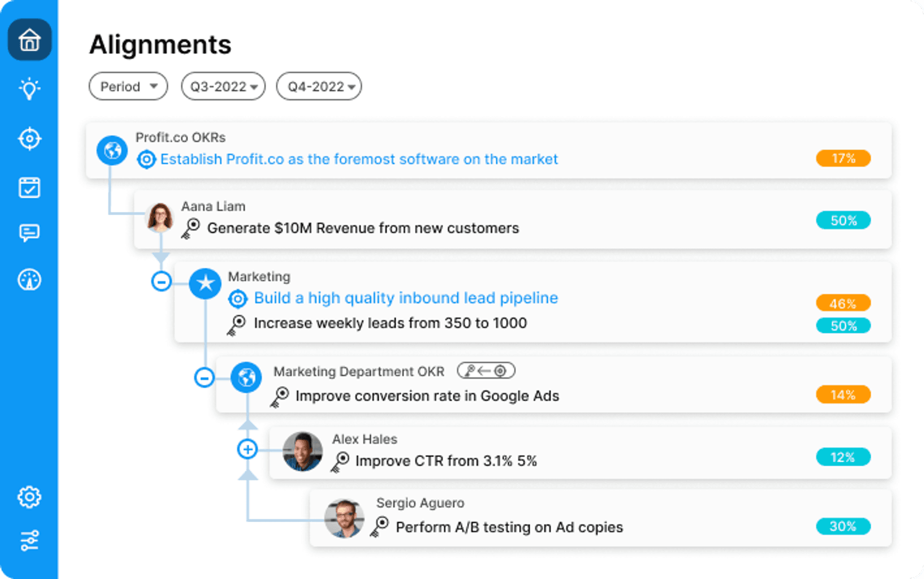The width and height of the screenshot is (924, 579).
Task: Expand the Alex Hales node
Action: 248,449
